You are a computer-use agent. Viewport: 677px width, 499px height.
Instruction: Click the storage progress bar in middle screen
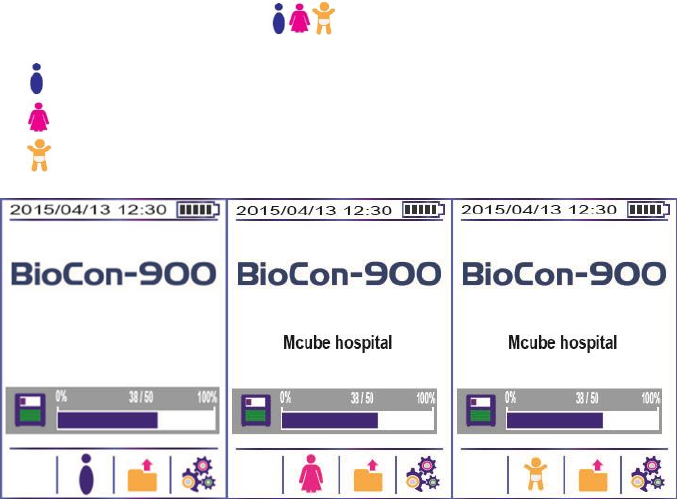pyautogui.click(x=359, y=419)
